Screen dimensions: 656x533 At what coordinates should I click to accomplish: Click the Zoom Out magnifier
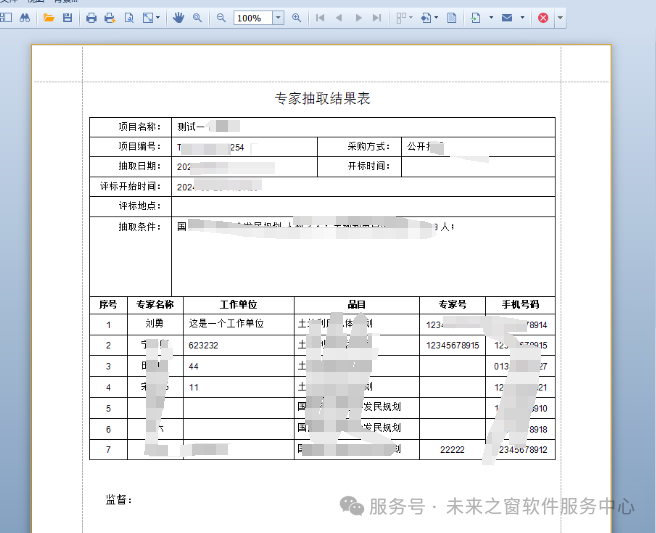coord(221,18)
